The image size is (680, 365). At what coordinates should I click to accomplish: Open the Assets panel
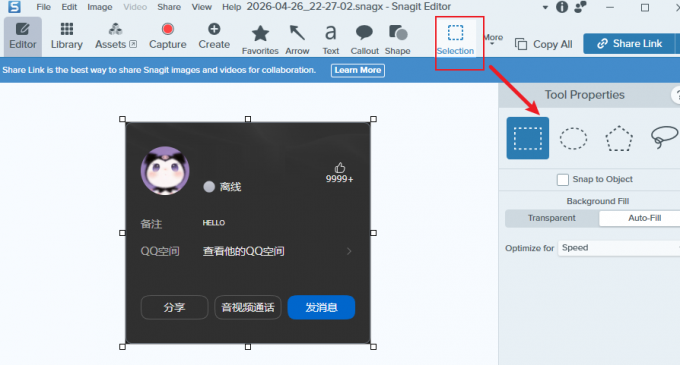[x=116, y=37]
